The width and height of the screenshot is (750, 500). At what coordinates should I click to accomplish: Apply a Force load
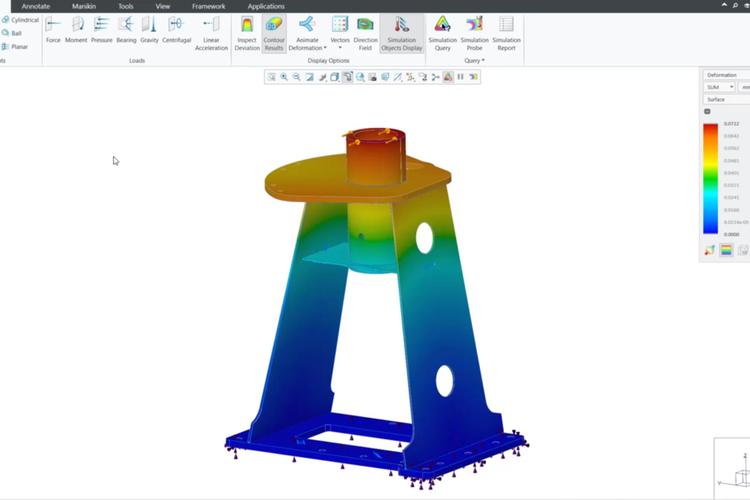pos(53,29)
